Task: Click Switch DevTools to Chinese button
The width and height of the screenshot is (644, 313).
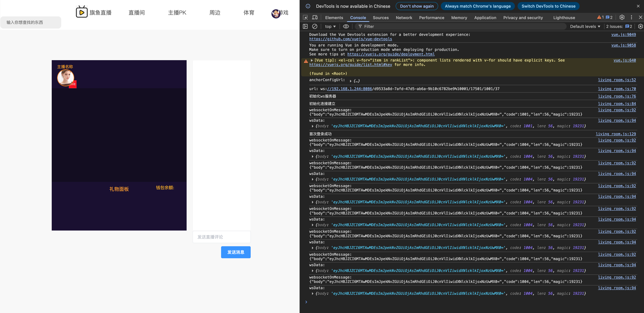Action: coord(548,6)
